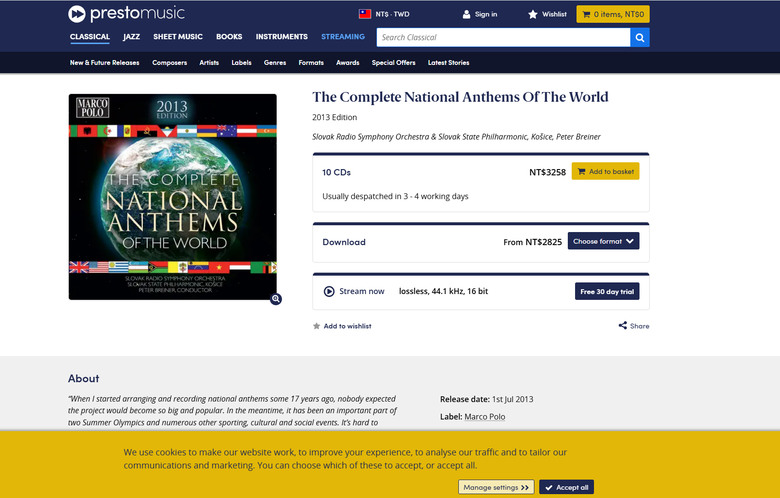Open Special Offers menu item
Viewport: 780px width, 498px height.
tap(393, 63)
